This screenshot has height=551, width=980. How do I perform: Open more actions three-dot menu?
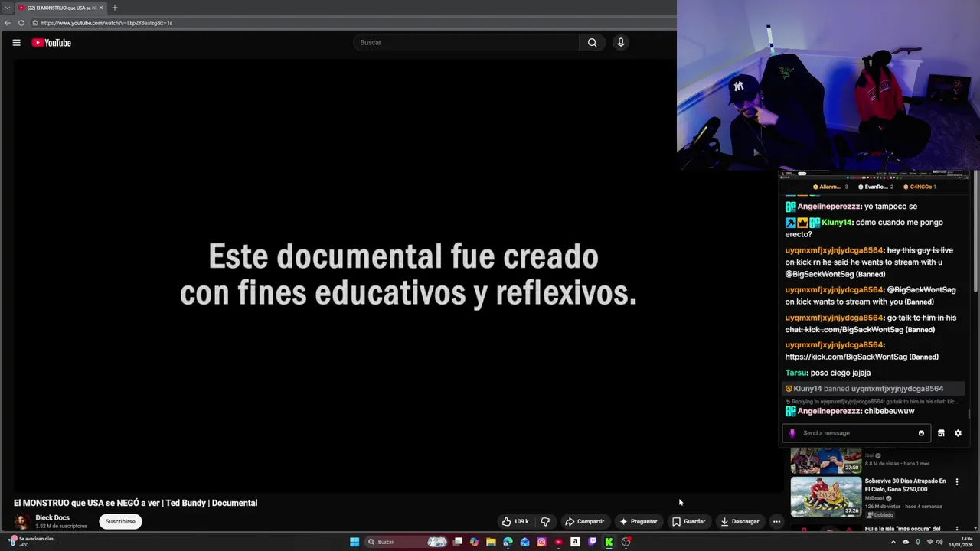point(776,522)
